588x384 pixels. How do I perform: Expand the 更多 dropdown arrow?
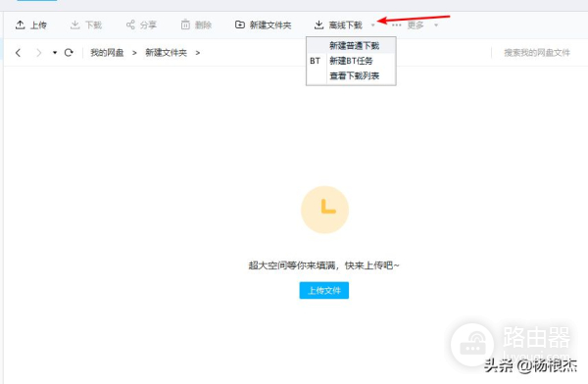pyautogui.click(x=436, y=25)
